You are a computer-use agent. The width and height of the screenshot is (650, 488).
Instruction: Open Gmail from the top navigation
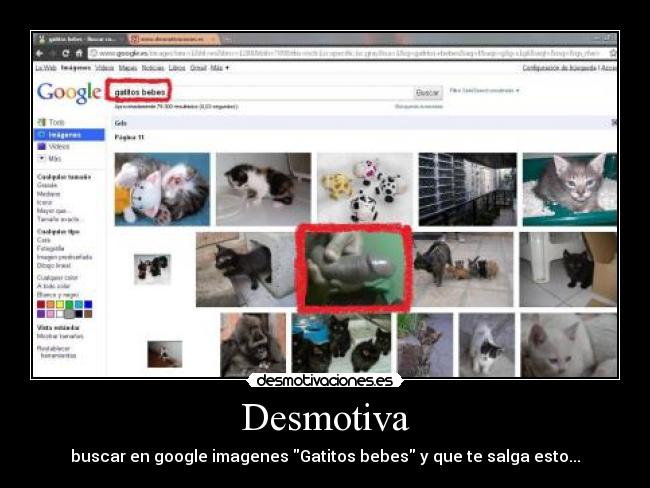click(x=198, y=68)
